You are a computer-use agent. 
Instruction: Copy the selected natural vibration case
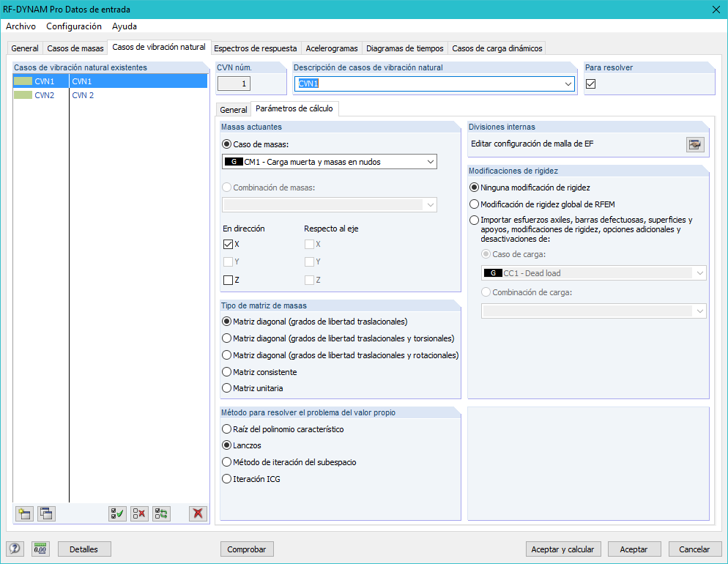click(x=46, y=513)
